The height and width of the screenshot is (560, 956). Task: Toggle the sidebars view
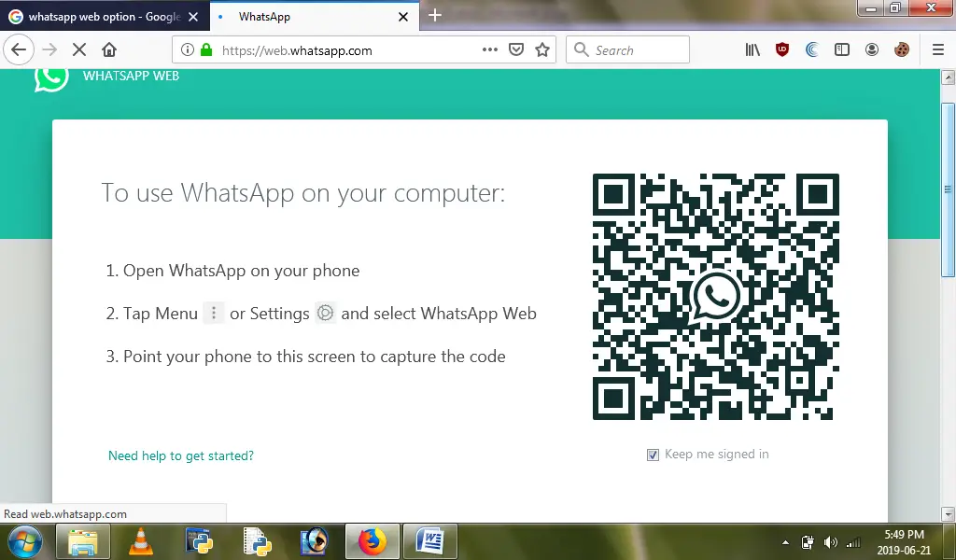coord(842,50)
